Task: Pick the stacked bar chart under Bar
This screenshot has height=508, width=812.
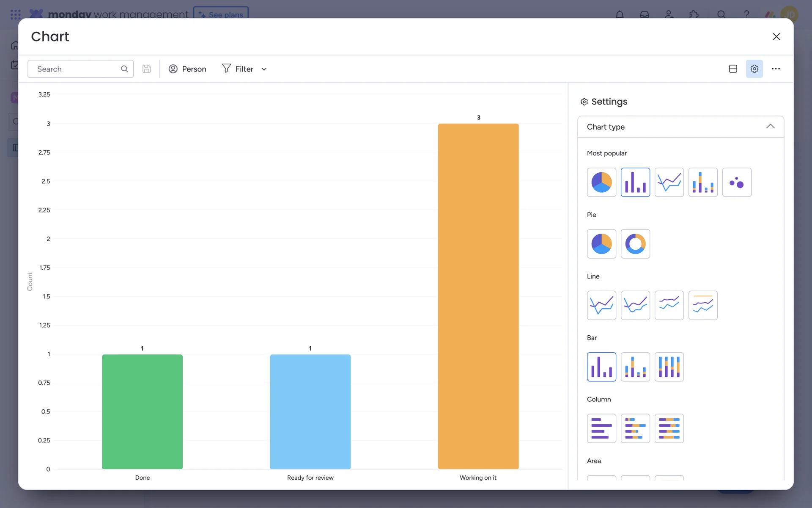Action: (635, 367)
